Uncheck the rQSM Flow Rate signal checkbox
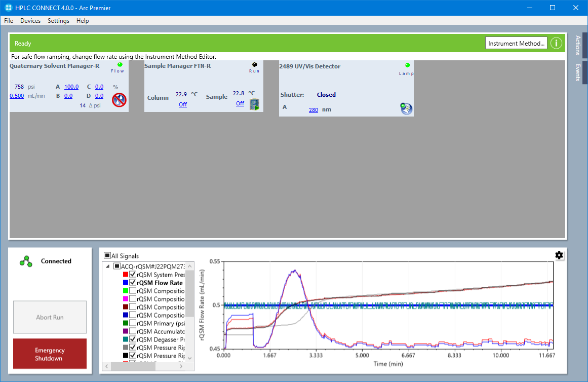Viewport: 588px width, 382px height. [x=133, y=283]
